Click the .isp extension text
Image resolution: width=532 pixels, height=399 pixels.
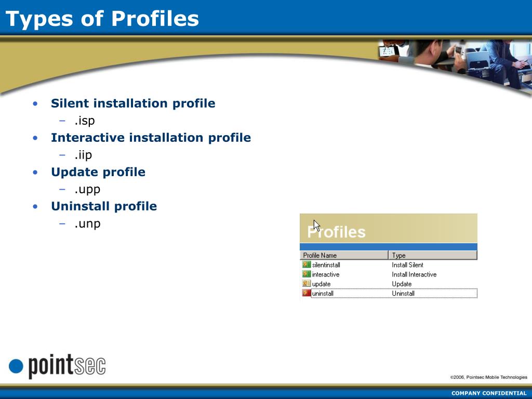(85, 121)
